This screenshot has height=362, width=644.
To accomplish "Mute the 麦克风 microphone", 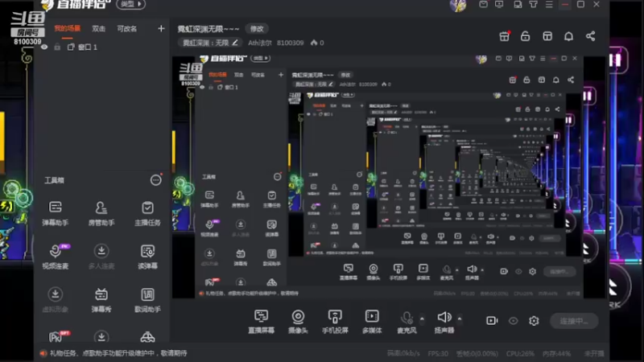I will (x=407, y=321).
